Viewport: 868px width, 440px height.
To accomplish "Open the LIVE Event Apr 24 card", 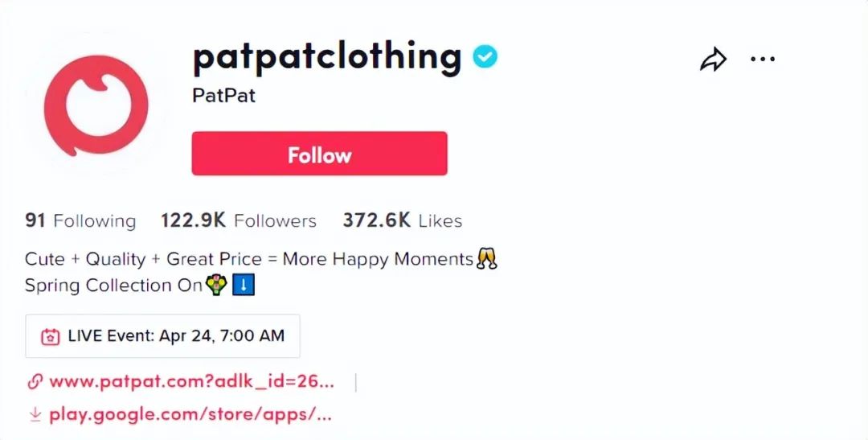I will (162, 335).
